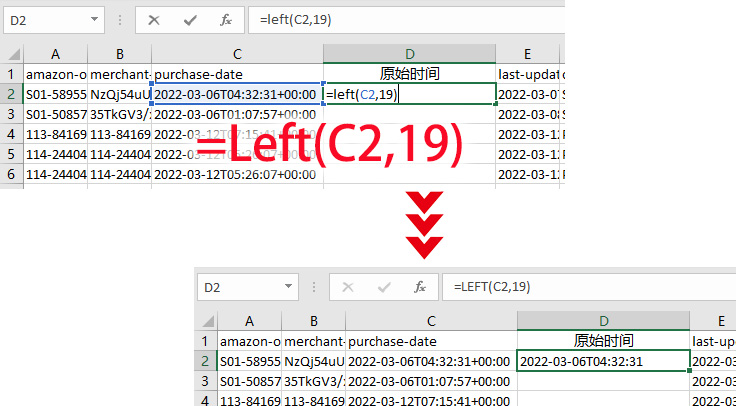Click Select All corner in top window
This screenshot has width=750, height=406.
tap(14, 54)
